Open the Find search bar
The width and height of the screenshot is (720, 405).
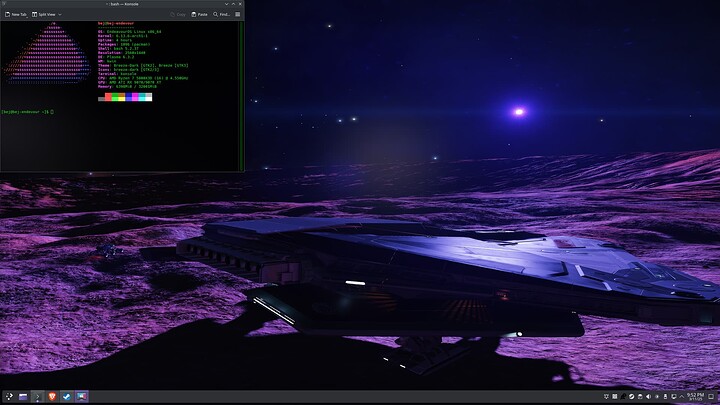point(221,14)
